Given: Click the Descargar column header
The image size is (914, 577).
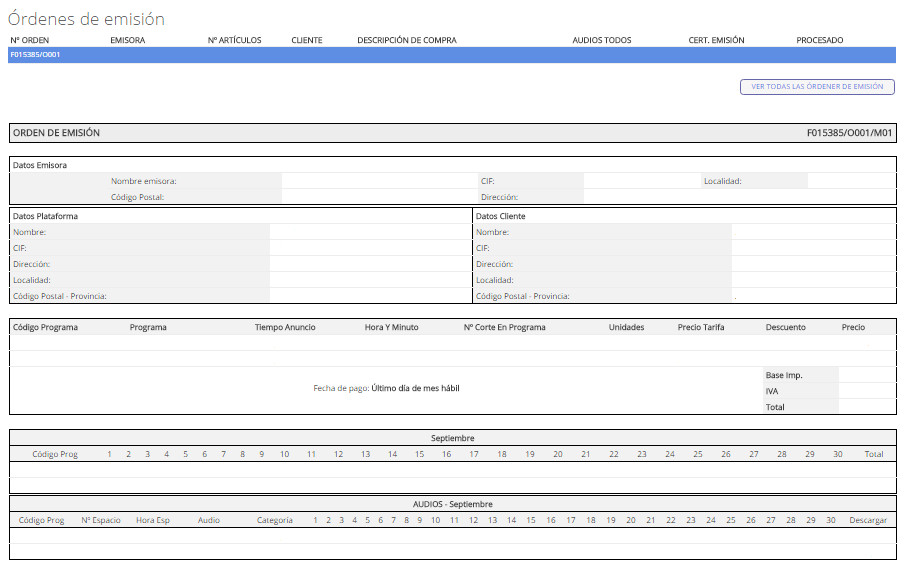Looking at the screenshot, I should click(868, 520).
